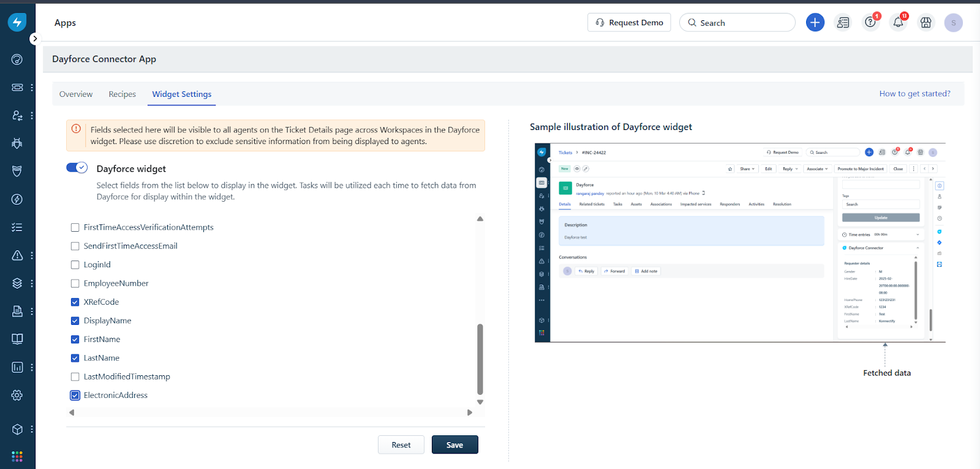Uncheck the DisplayName checkbox
980x469 pixels.
pyautogui.click(x=75, y=321)
